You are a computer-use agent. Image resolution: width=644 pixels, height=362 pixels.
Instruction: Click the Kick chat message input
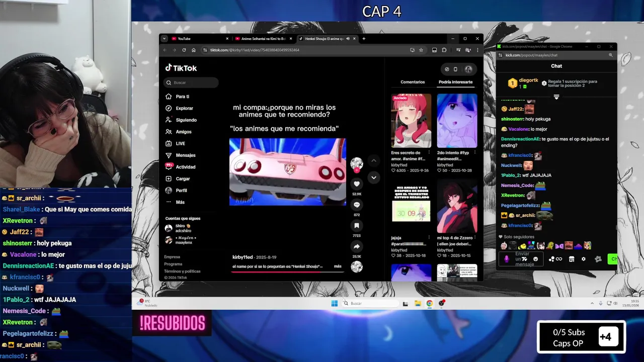point(521,259)
